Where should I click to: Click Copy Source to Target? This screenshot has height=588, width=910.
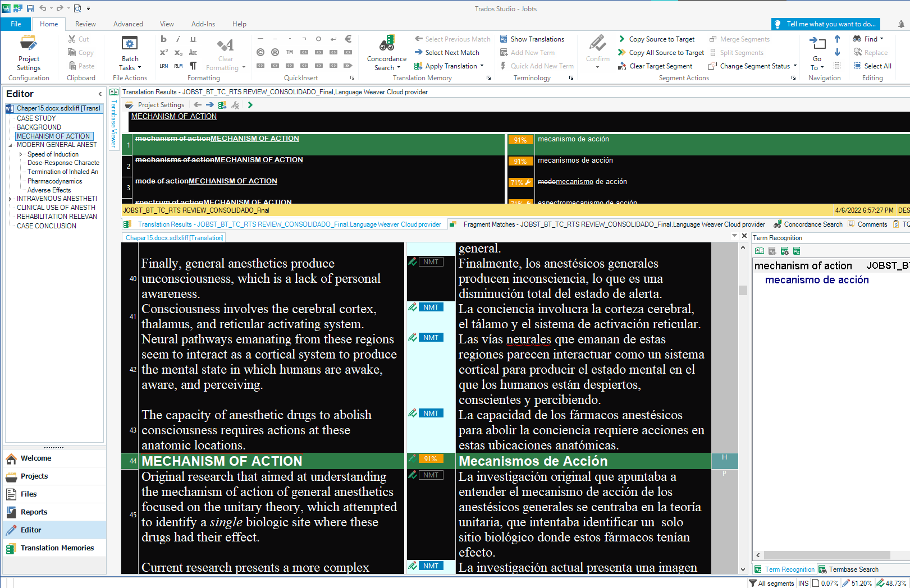(661, 39)
